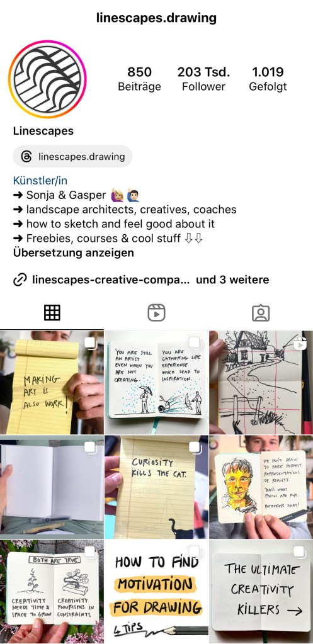
Task: View the 203 Tsd. Follower list
Action: click(204, 79)
